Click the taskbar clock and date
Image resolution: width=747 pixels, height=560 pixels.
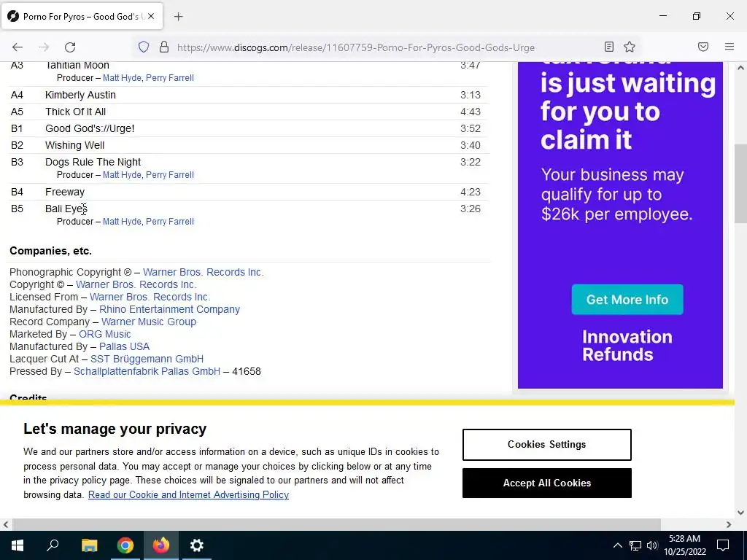pos(684,545)
